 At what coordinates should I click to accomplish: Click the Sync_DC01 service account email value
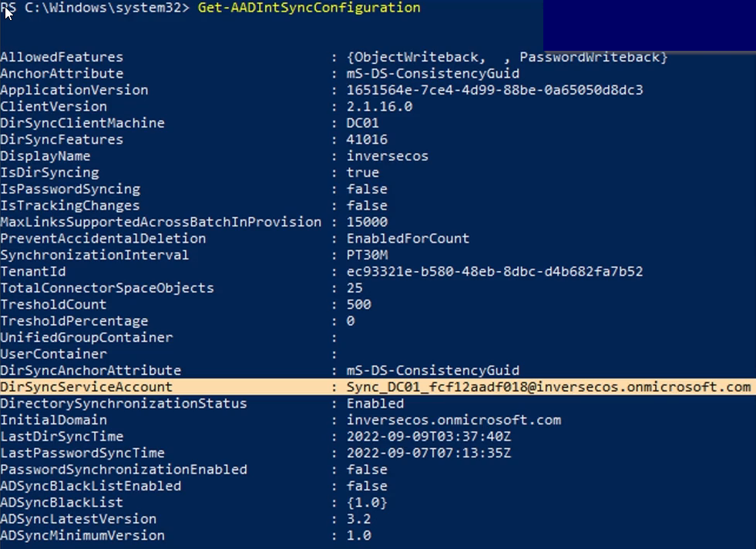click(548, 387)
